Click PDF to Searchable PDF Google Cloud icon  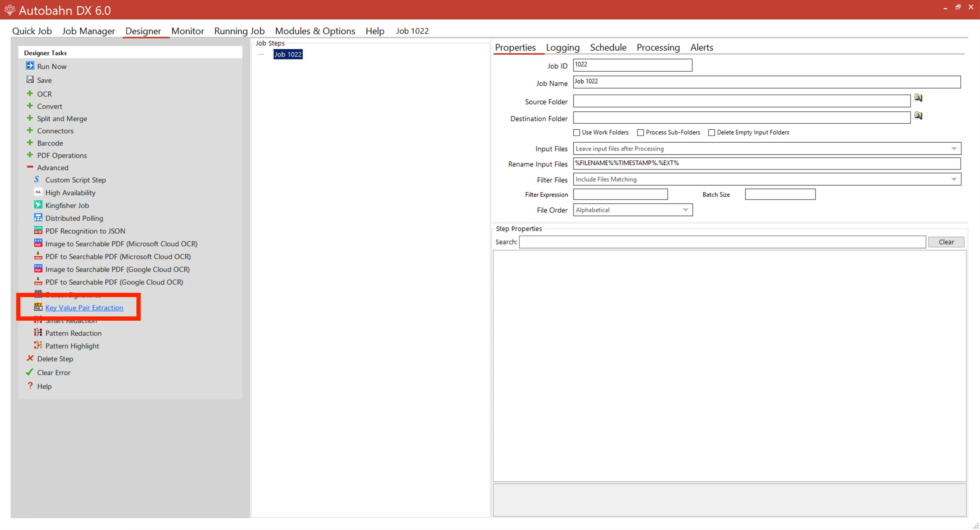[38, 281]
